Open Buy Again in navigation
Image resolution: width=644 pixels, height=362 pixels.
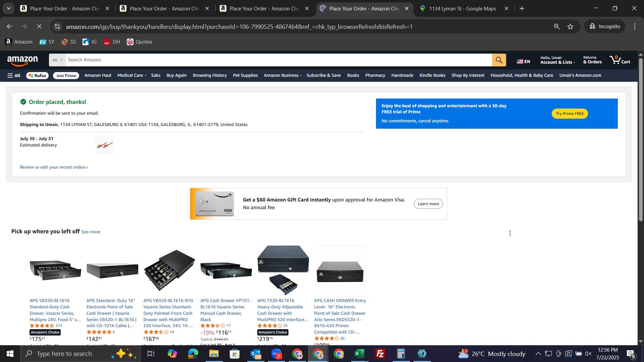pos(176,75)
